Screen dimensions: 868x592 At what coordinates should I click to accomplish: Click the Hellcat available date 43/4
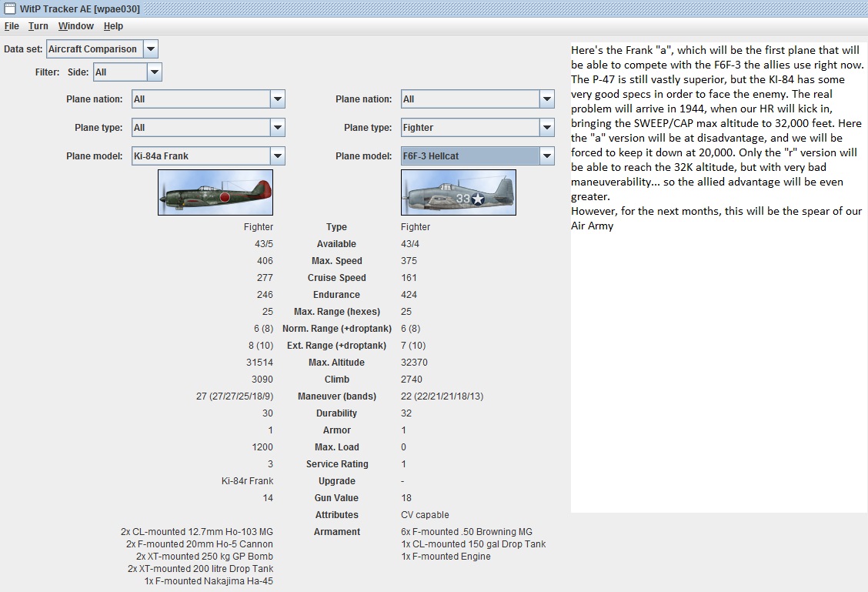click(x=410, y=244)
